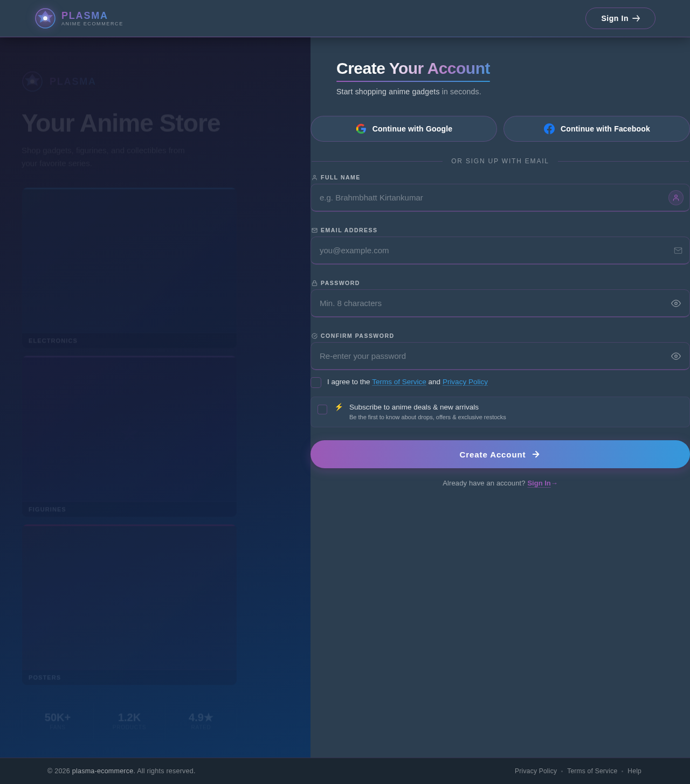Open Privacy Policy in the footer

pos(536,771)
